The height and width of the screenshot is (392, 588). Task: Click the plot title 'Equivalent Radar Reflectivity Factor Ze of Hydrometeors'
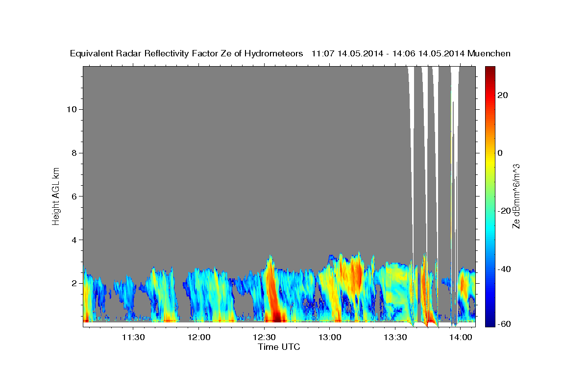coord(187,53)
